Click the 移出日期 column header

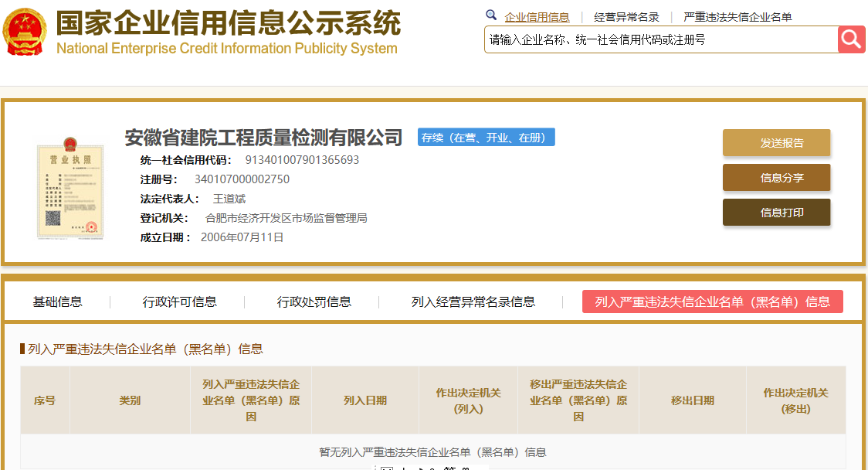tap(693, 400)
